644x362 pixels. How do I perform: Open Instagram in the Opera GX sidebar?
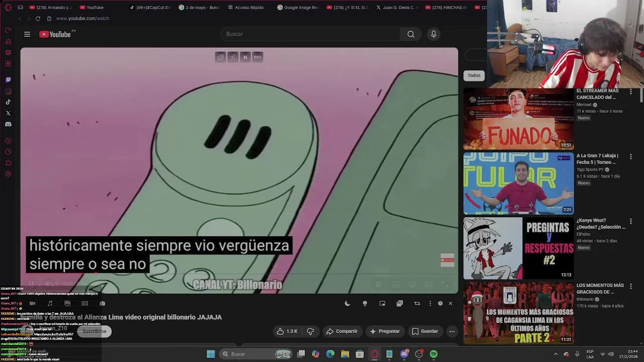tap(8, 91)
